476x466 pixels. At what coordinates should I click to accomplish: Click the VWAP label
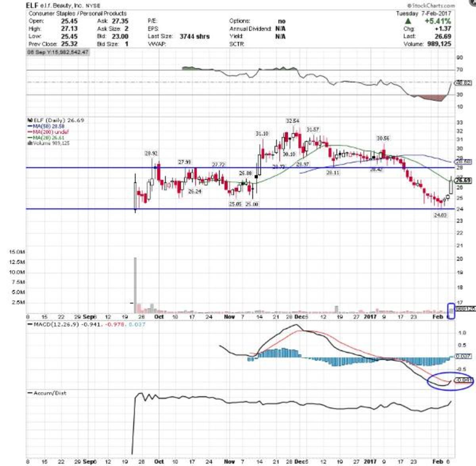point(157,44)
